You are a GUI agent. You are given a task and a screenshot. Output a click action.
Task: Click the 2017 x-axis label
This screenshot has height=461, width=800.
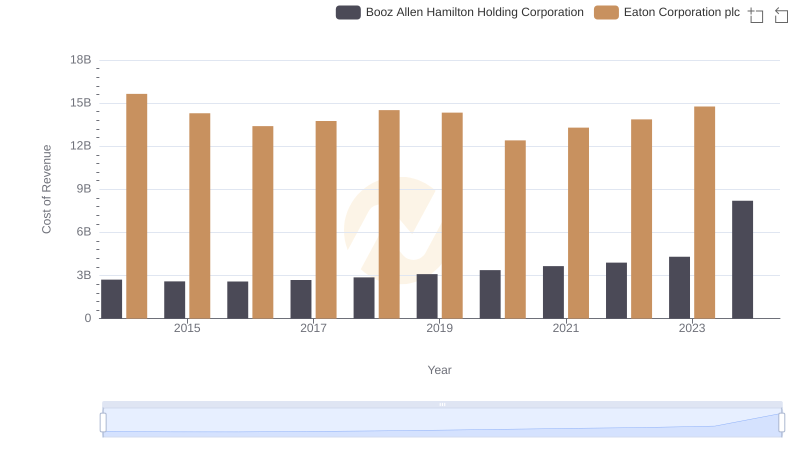[313, 328]
